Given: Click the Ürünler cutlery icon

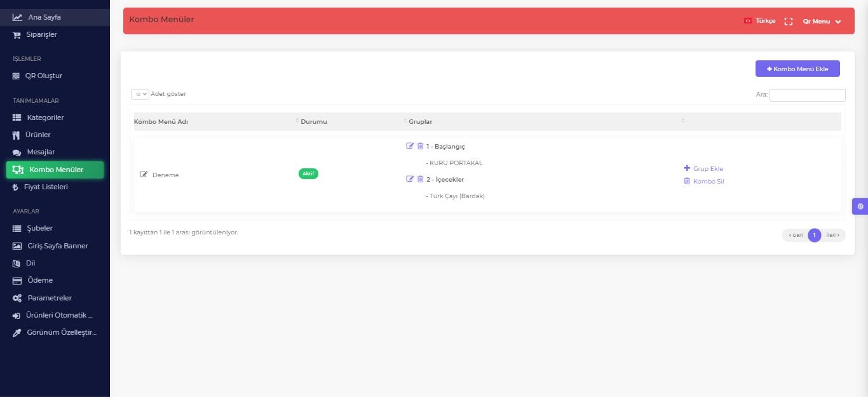Looking at the screenshot, I should pos(16,135).
